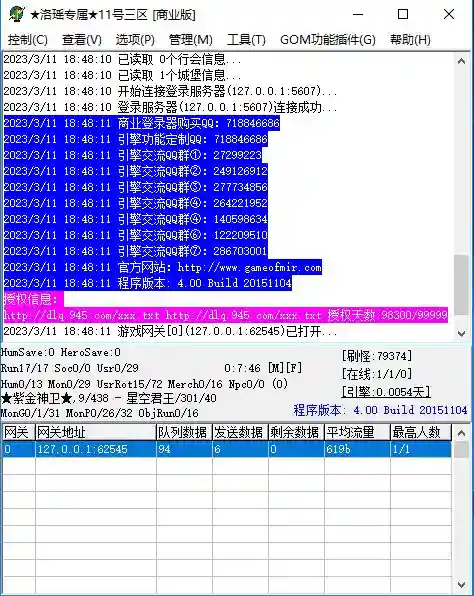Screen dimensions: 474x596
Task: Click the log line 引擎交流QQ群①: 27299223
Action: (x=133, y=155)
